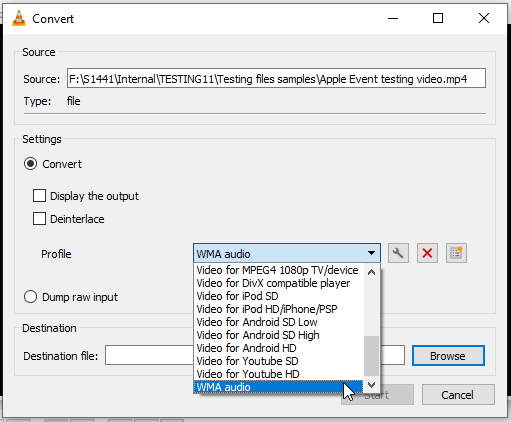Click Browse for destination file
The width and height of the screenshot is (511, 422).
(448, 356)
